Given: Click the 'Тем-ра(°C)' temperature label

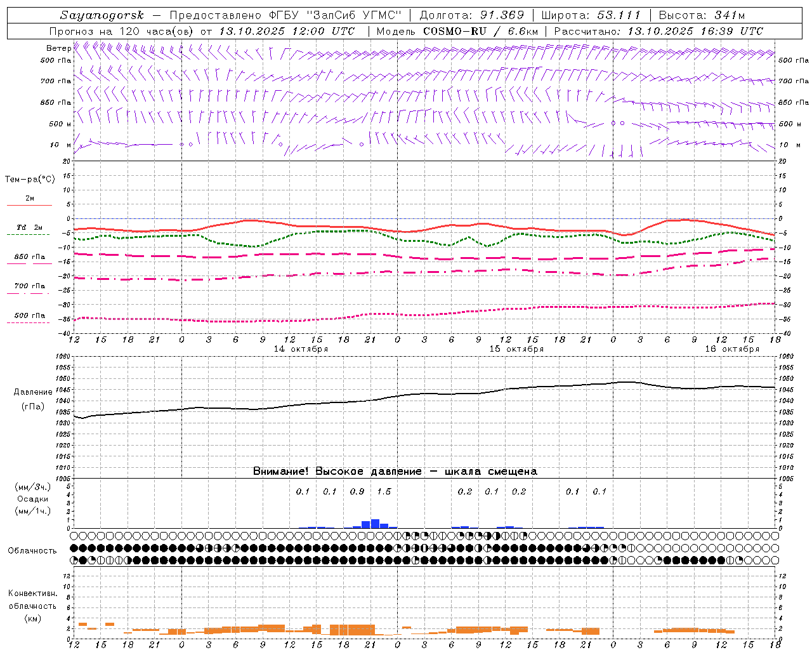Looking at the screenshot, I should 30,180.
